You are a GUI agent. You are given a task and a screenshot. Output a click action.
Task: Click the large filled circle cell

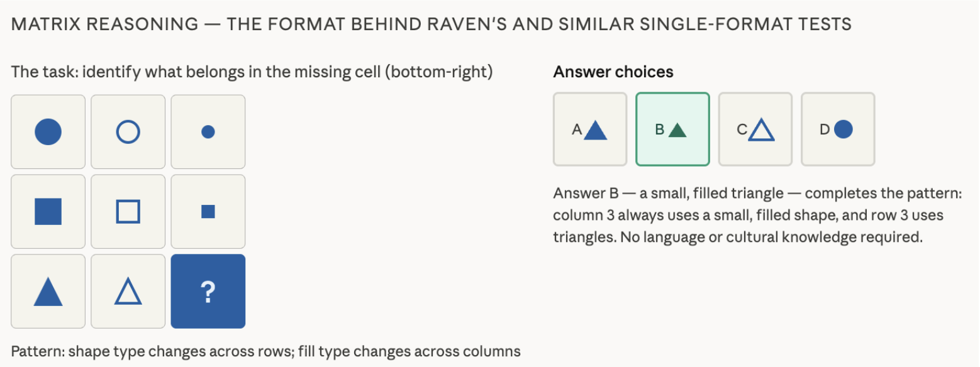(48, 132)
